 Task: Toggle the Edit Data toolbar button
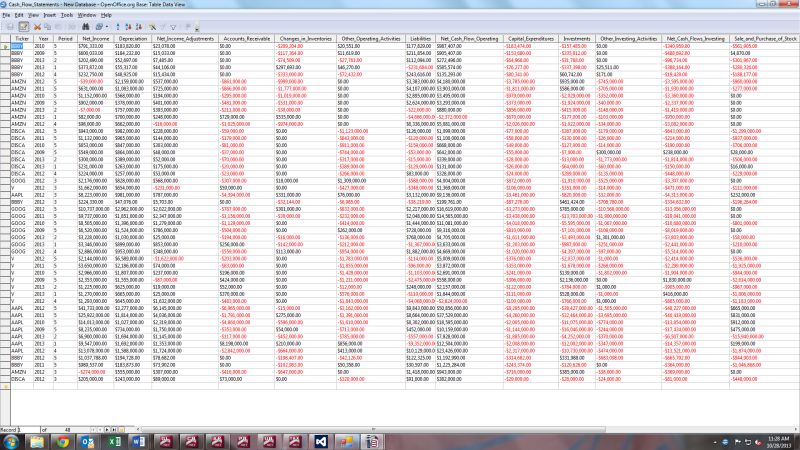tap(23, 27)
